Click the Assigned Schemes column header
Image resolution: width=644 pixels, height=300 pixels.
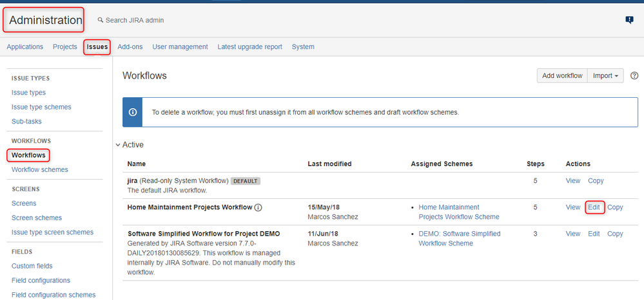442,164
